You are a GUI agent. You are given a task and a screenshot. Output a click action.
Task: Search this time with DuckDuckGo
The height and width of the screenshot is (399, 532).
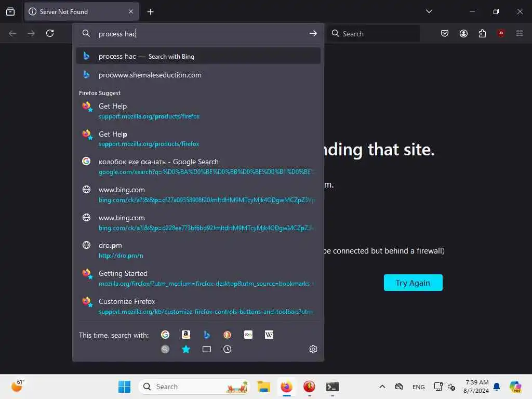tap(228, 335)
